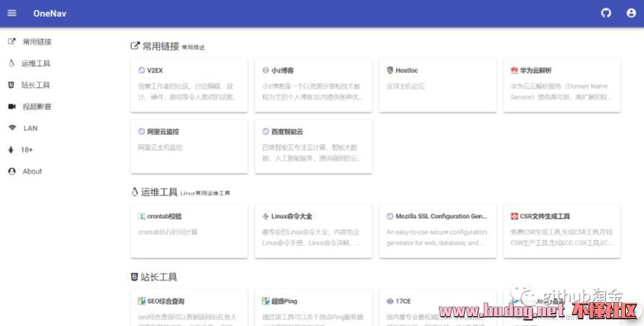The width and height of the screenshot is (644, 326).
Task: Click the red CSR文件生成工具 favicon
Action: 514,216
